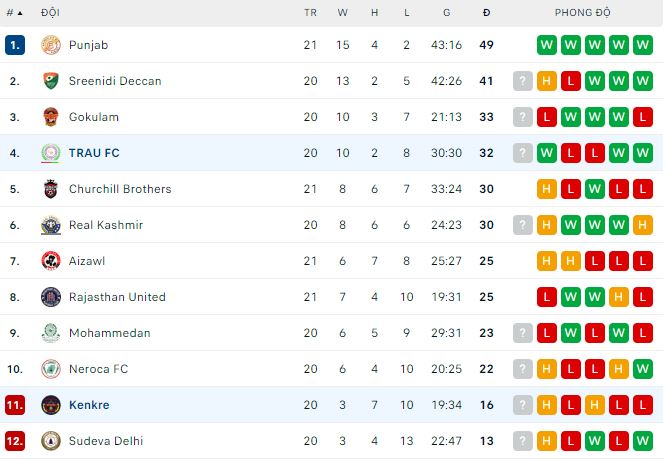This screenshot has width=668, height=459.
Task: Sort standings by the Đ points column
Action: point(487,13)
